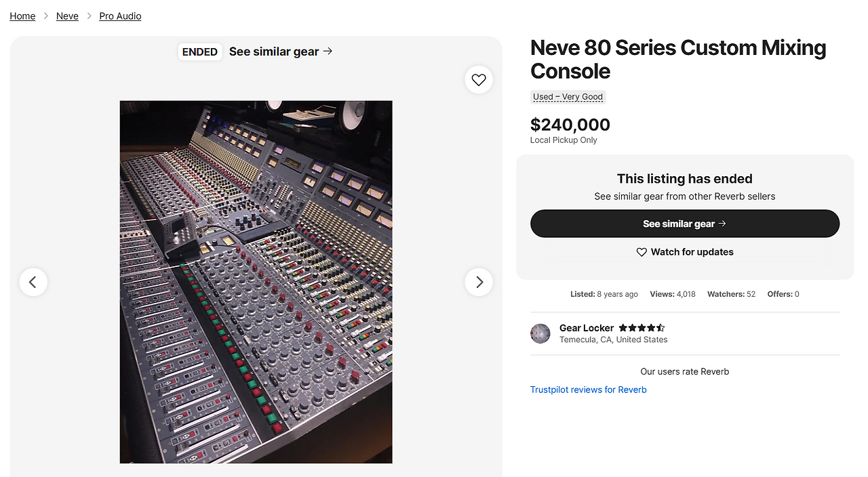Click arrow beside top See similar gear
Viewport: 868px width, 477px height.
click(x=328, y=51)
